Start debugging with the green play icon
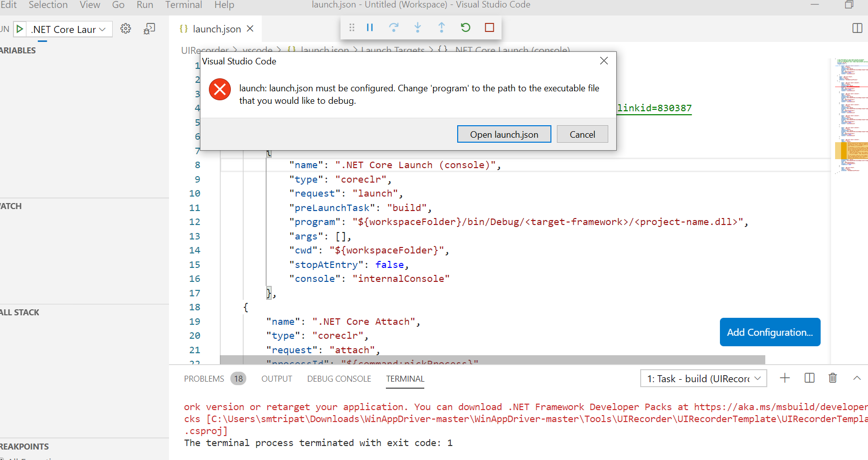 [20, 29]
